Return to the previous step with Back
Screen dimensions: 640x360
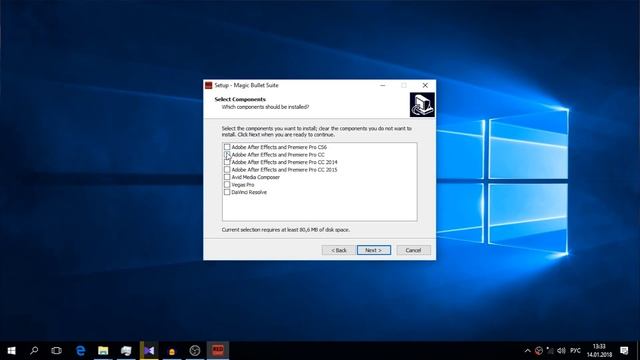[x=338, y=250]
